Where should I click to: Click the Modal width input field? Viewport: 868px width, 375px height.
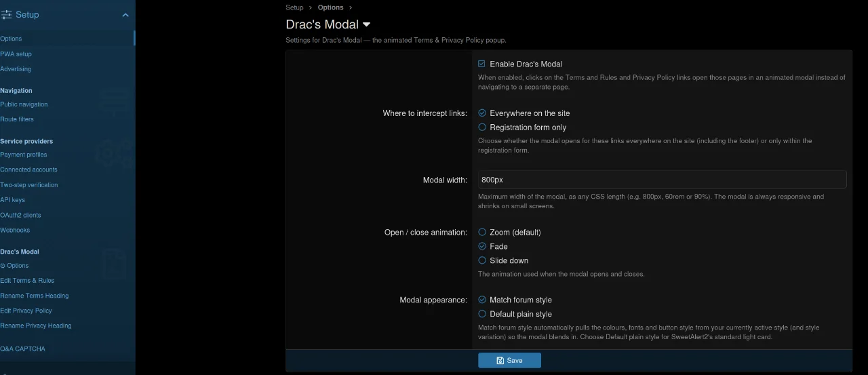coord(662,180)
